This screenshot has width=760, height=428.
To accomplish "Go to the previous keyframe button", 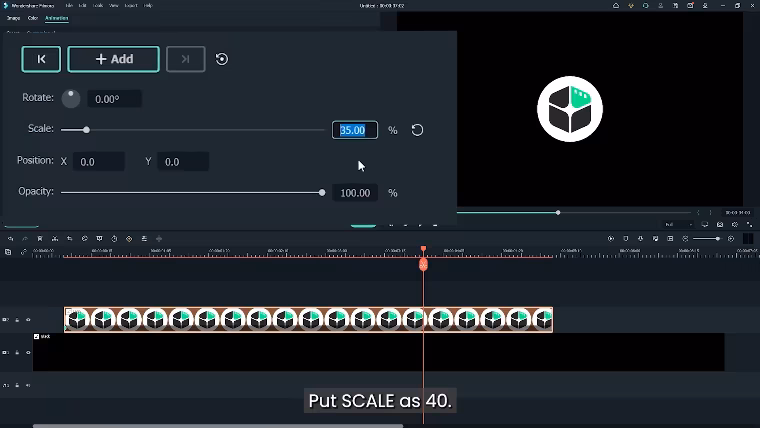I will (x=41, y=59).
